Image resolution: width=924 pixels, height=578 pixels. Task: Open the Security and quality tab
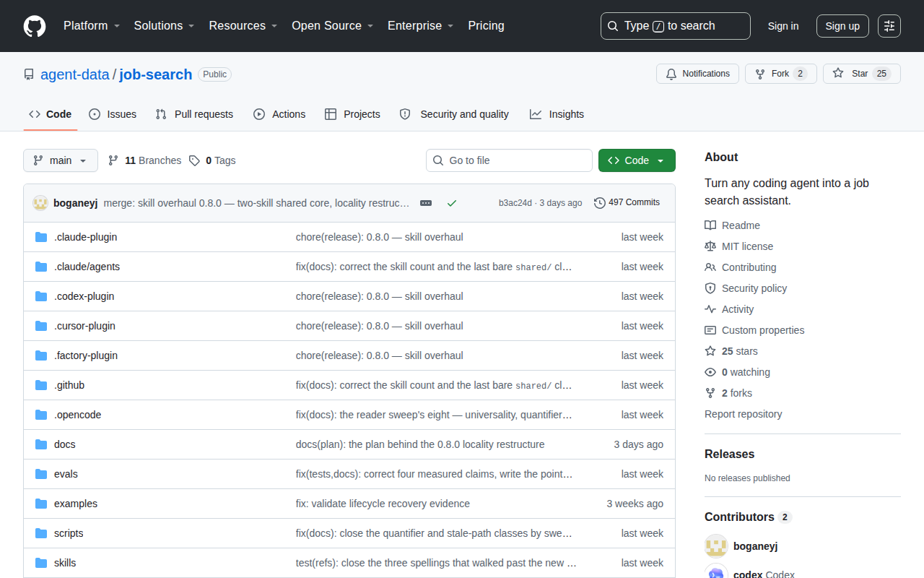(454, 114)
